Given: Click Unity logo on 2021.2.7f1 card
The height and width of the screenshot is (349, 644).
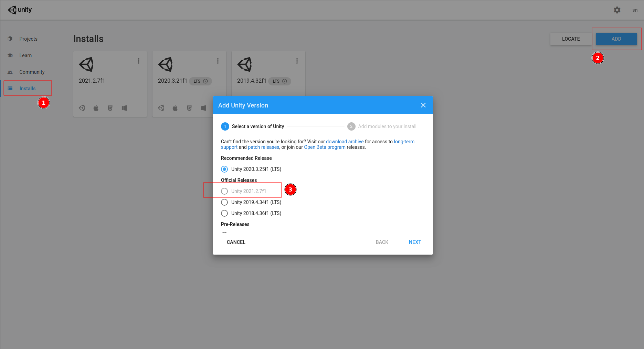Looking at the screenshot, I should pyautogui.click(x=86, y=64).
